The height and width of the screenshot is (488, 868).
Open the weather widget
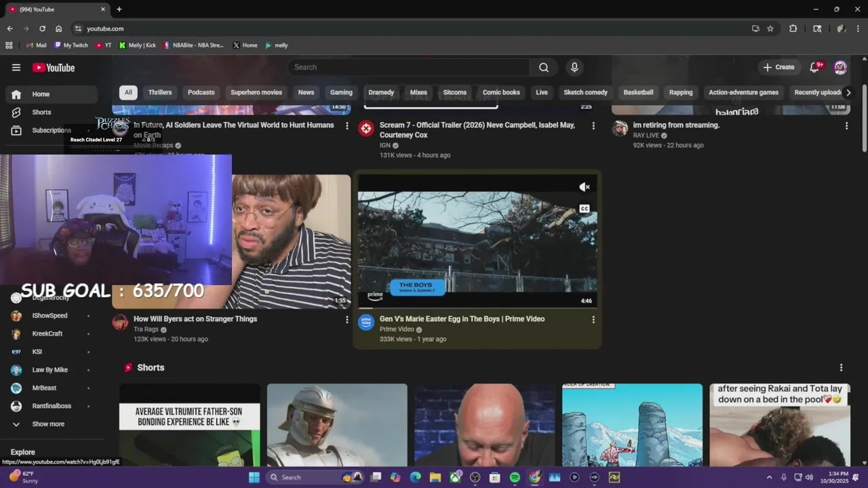click(x=24, y=477)
